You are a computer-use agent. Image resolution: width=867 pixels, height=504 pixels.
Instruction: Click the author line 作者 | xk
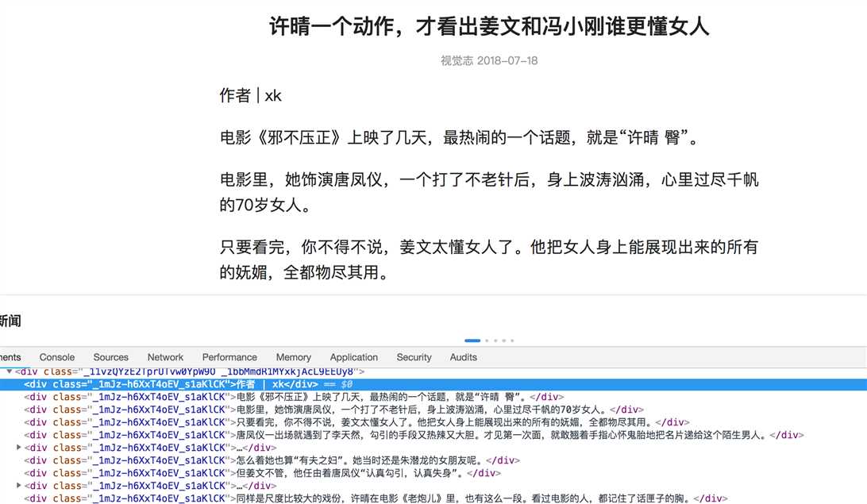coord(250,95)
